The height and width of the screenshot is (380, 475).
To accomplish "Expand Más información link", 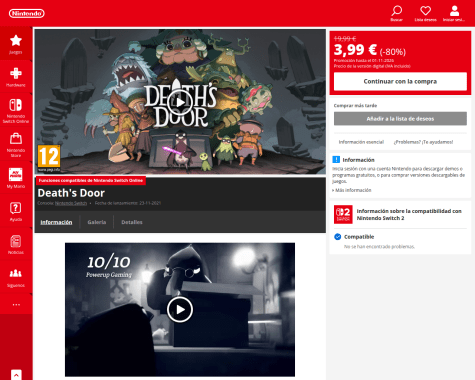I will [352, 190].
